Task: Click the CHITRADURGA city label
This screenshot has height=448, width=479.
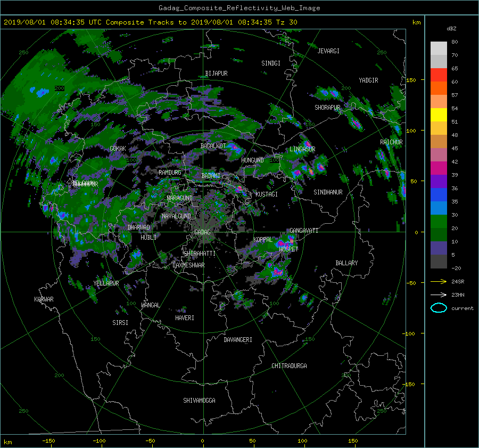Action: click(x=290, y=366)
